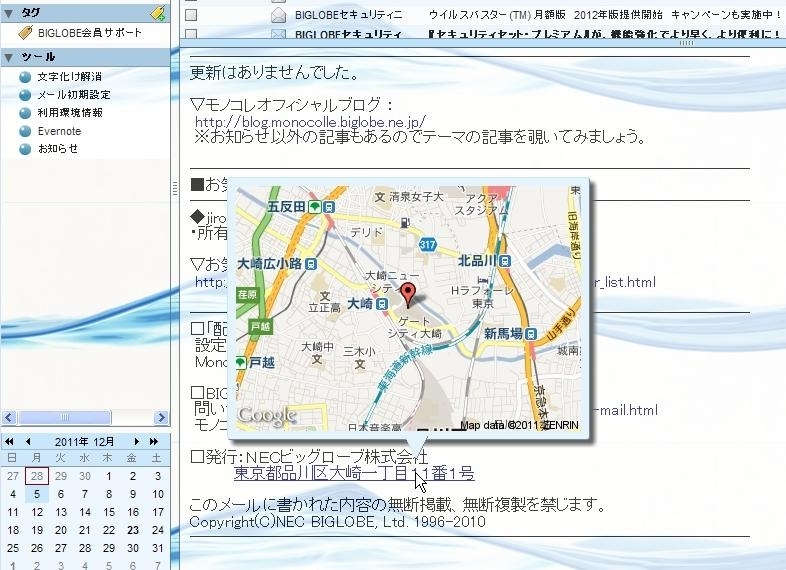Image resolution: width=786 pixels, height=570 pixels.
Task: Click sidebar vertical splitter handle
Action: coord(174,188)
